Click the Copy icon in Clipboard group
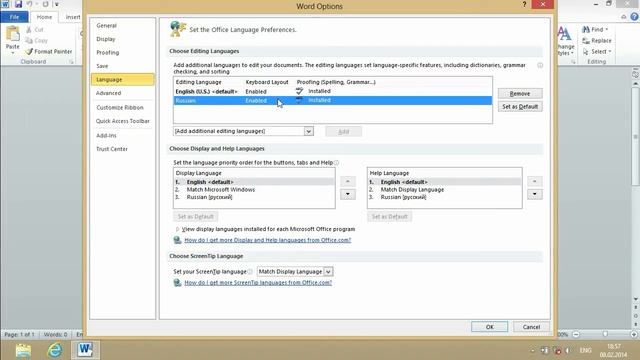Image resolution: width=640 pixels, height=360 pixels. click(x=29, y=40)
